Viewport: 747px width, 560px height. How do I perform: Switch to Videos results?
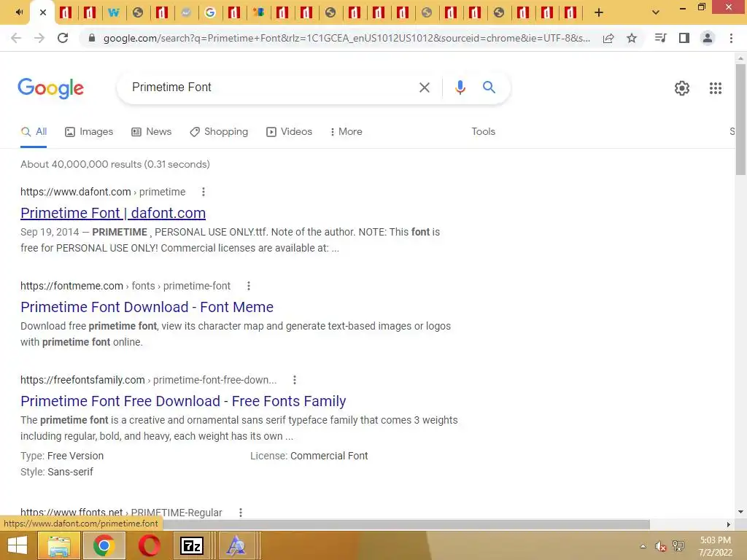[x=289, y=132]
